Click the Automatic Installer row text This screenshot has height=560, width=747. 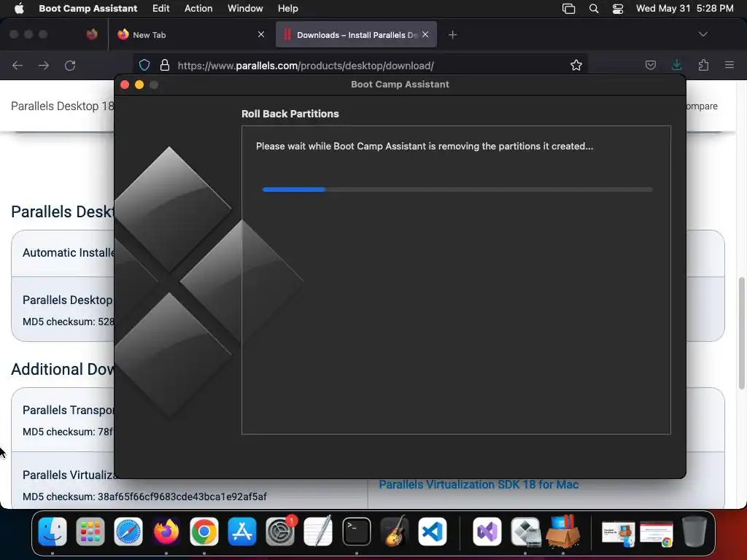pos(69,252)
